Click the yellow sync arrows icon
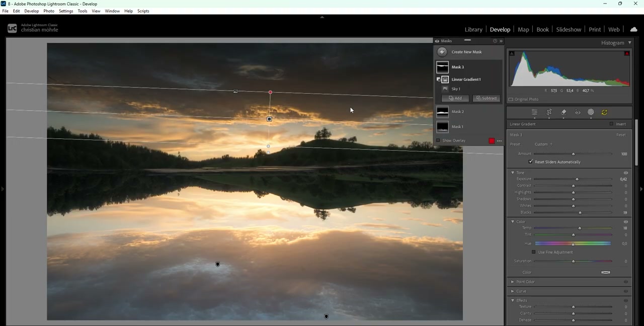The image size is (644, 326). 604,112
